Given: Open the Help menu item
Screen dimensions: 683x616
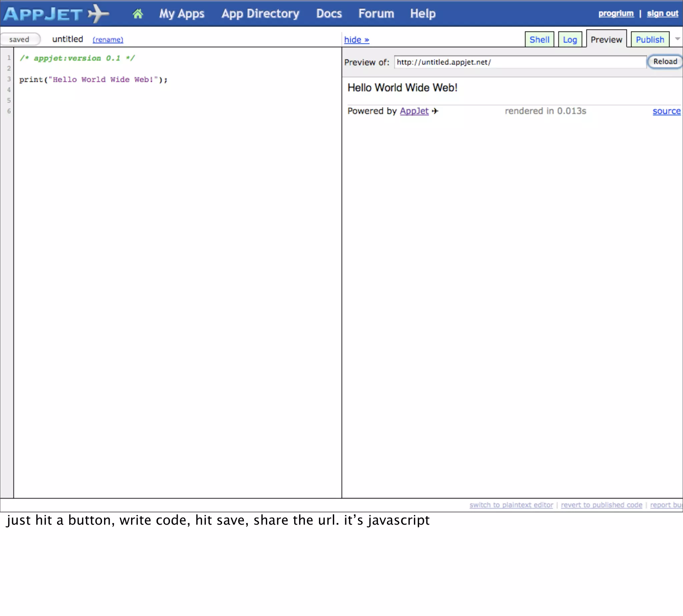Looking at the screenshot, I should pyautogui.click(x=423, y=14).
